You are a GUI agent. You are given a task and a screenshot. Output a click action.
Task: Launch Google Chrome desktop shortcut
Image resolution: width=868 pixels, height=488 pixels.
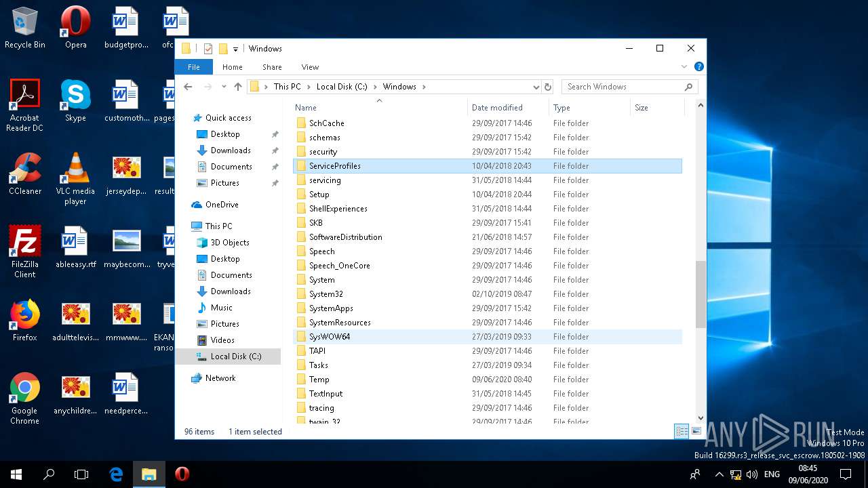coord(24,398)
